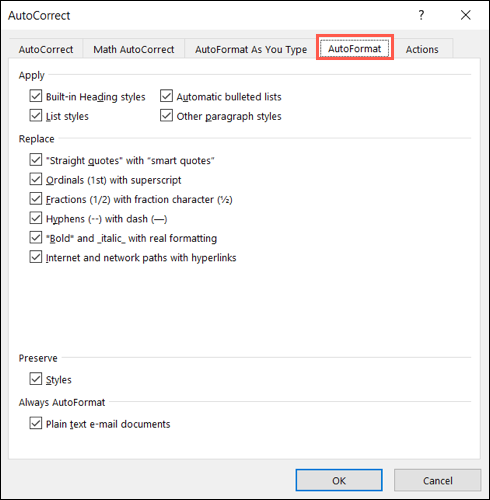The image size is (490, 500).
Task: Open the Math AutoCorrect tab
Action: tap(134, 49)
